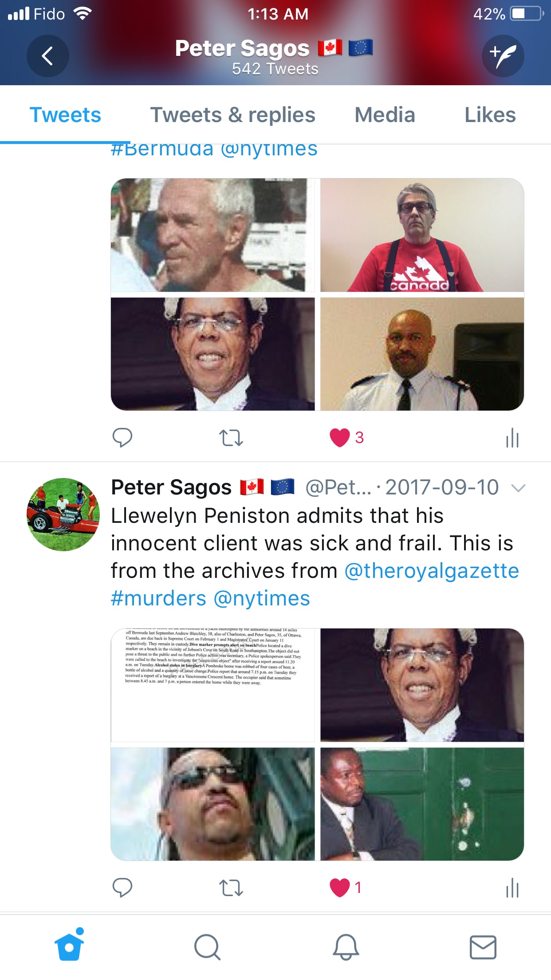
Task: Reply to the first tweet
Action: [x=122, y=438]
